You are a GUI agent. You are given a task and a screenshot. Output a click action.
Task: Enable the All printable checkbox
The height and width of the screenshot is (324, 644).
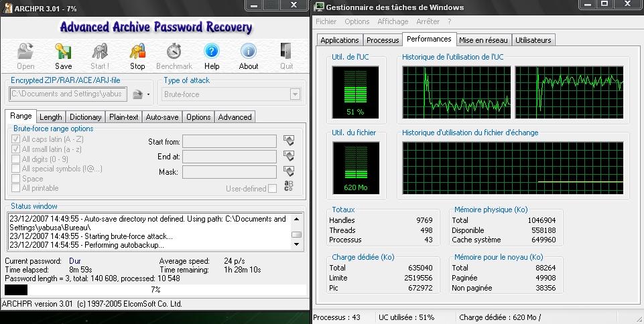(x=15, y=188)
